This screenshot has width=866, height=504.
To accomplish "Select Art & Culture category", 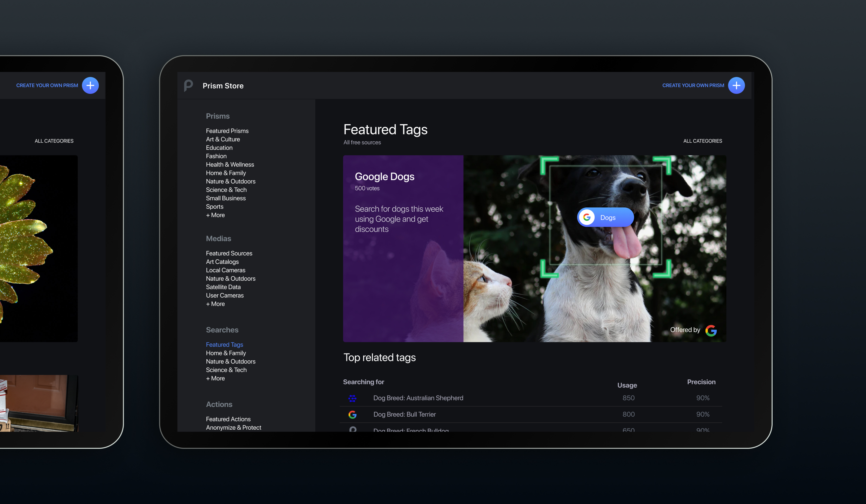I will click(223, 140).
